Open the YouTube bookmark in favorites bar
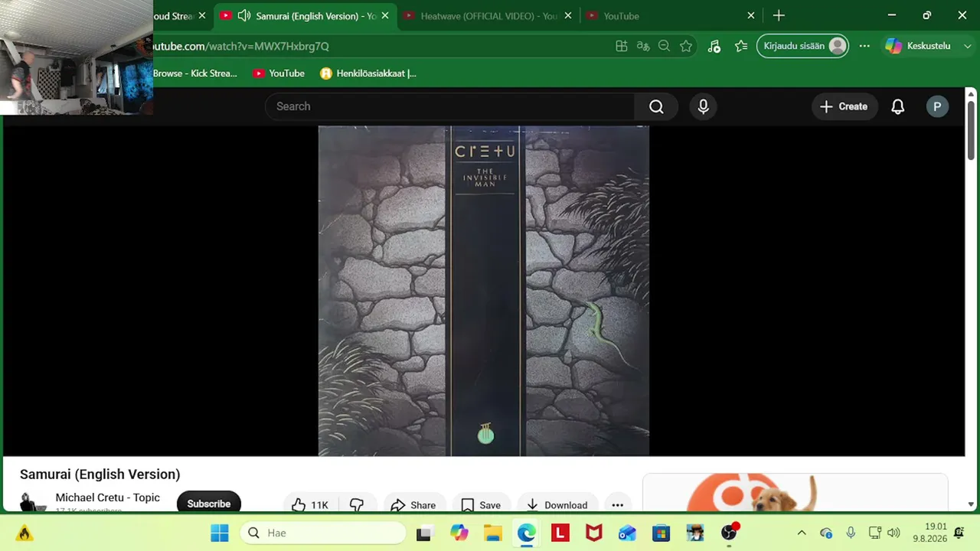Viewport: 980px width, 551px height. click(279, 73)
